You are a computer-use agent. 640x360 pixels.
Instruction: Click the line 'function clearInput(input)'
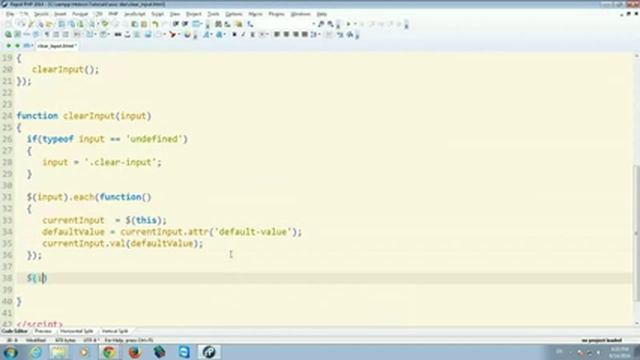click(84, 116)
